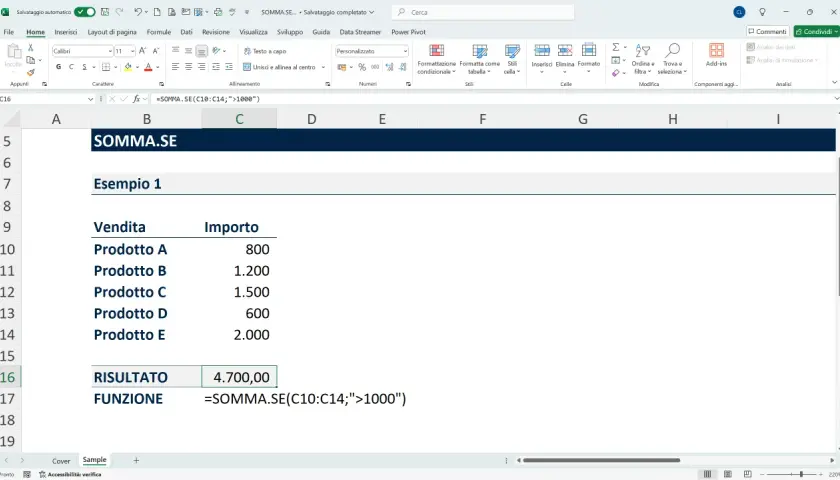Toggle bold (G) formatting
The image size is (840, 480).
[x=58, y=67]
